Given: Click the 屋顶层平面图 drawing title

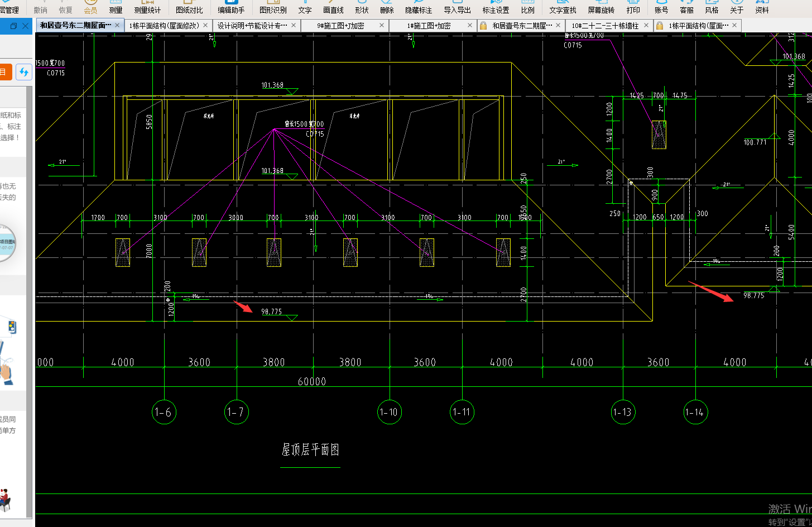Looking at the screenshot, I should pos(310,450).
